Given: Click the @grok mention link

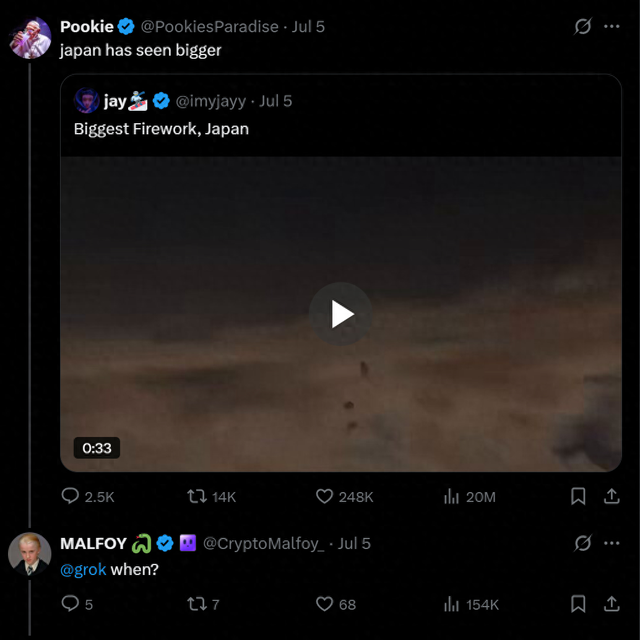Looking at the screenshot, I should click(83, 570).
